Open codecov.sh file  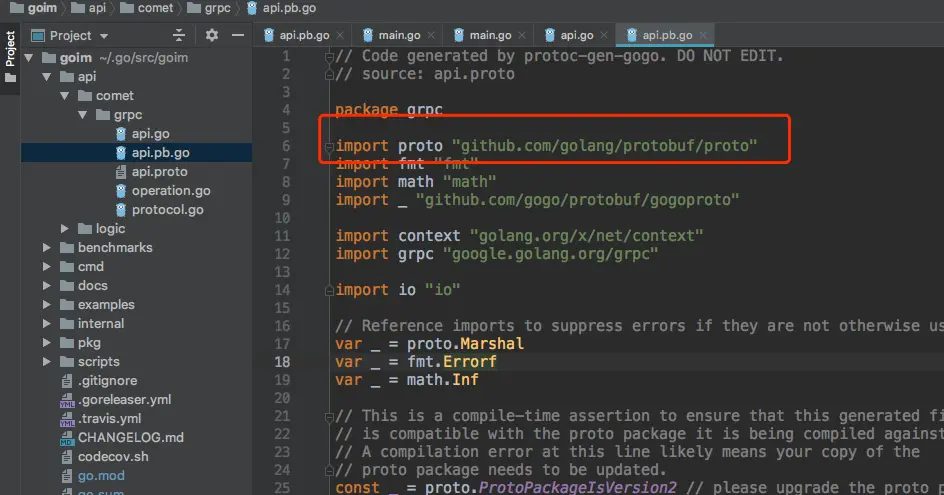[x=113, y=456]
